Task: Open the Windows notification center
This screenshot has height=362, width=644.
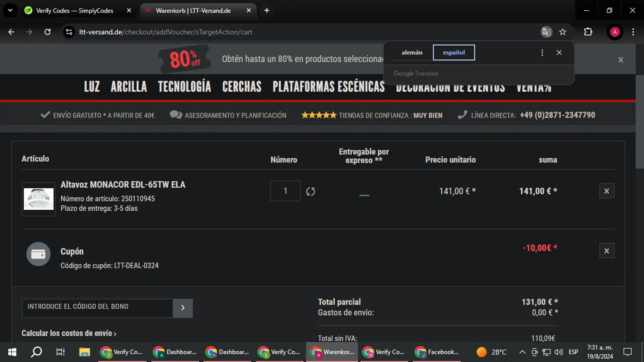Action: click(x=628, y=352)
